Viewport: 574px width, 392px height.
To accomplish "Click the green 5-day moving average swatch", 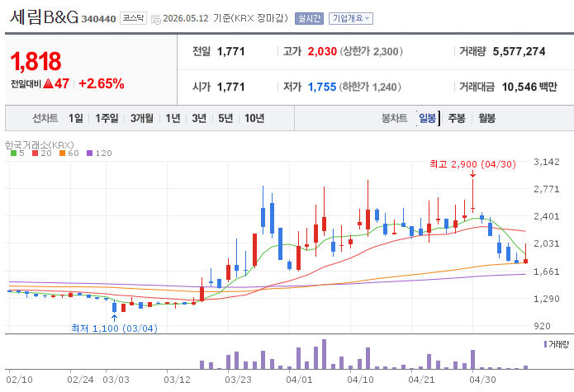I will 13,153.
